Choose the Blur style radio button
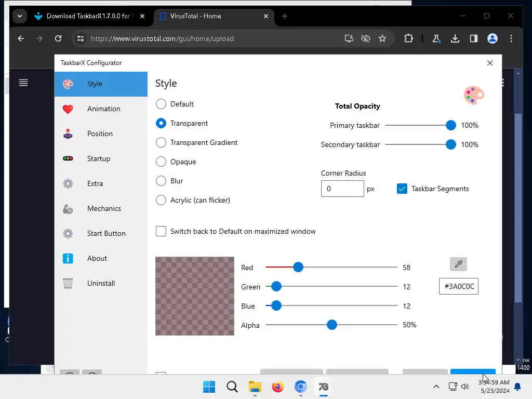 tap(161, 181)
